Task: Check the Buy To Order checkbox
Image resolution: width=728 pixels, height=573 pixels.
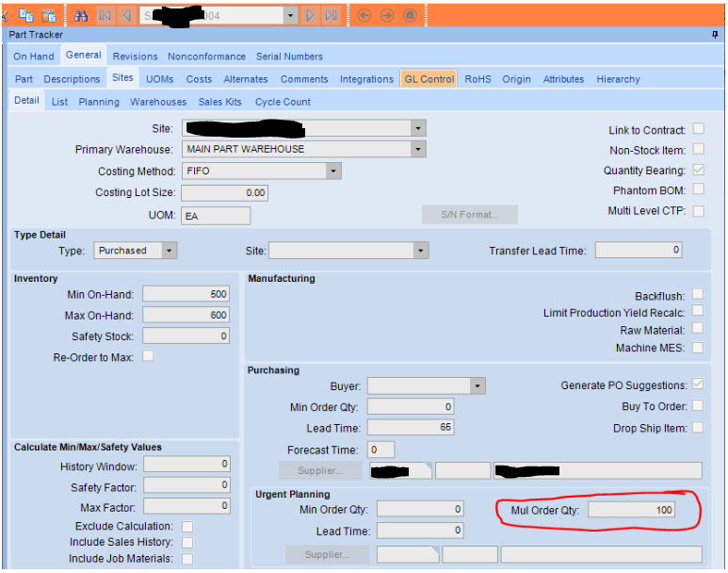Action: pyautogui.click(x=698, y=405)
